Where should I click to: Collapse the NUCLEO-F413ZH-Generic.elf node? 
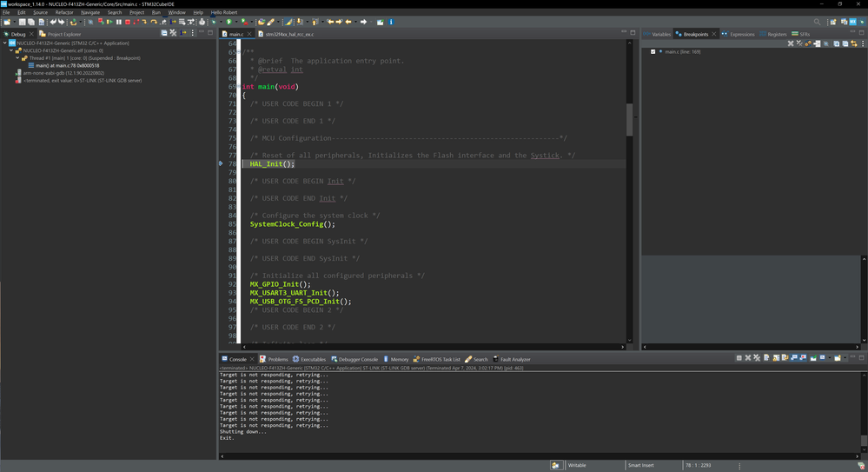(11, 50)
